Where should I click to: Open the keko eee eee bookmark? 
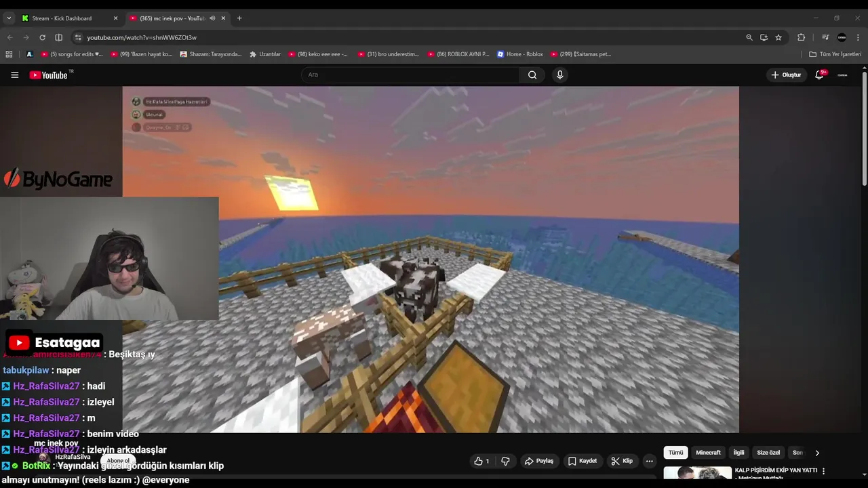(x=318, y=54)
